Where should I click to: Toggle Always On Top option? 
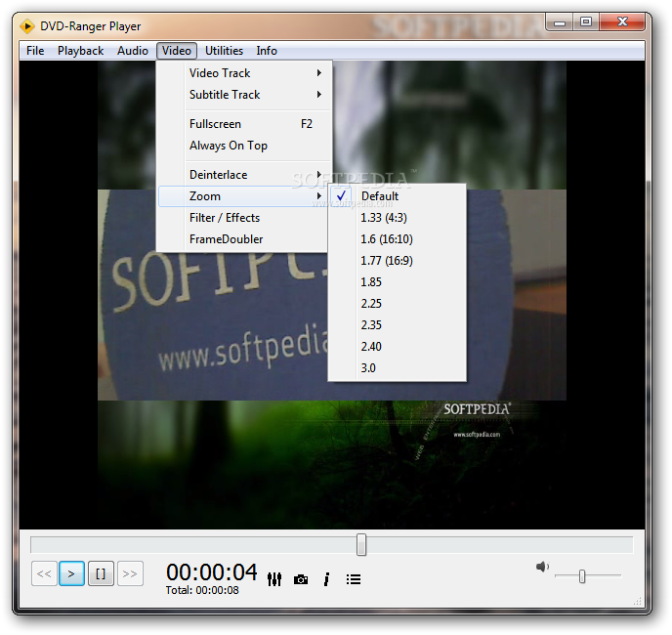click(x=244, y=146)
